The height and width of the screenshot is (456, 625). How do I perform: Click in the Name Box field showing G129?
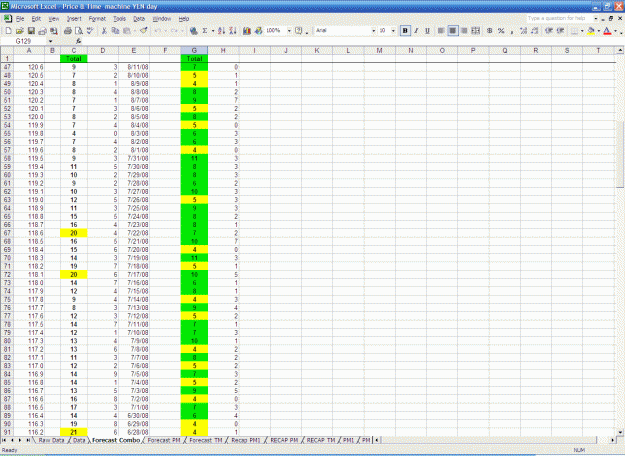pyautogui.click(x=24, y=41)
